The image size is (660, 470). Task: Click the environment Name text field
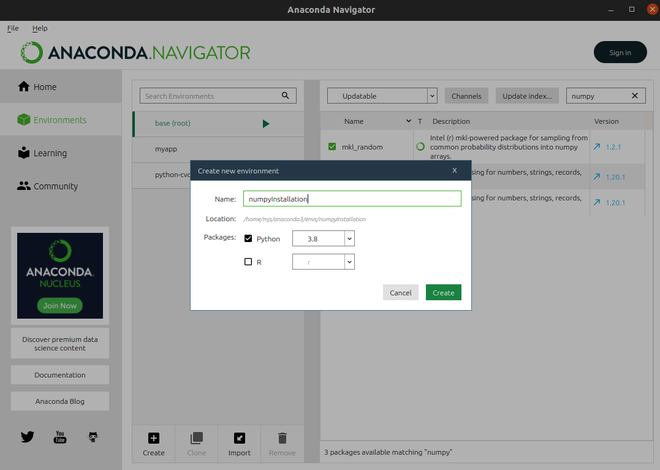(352, 199)
